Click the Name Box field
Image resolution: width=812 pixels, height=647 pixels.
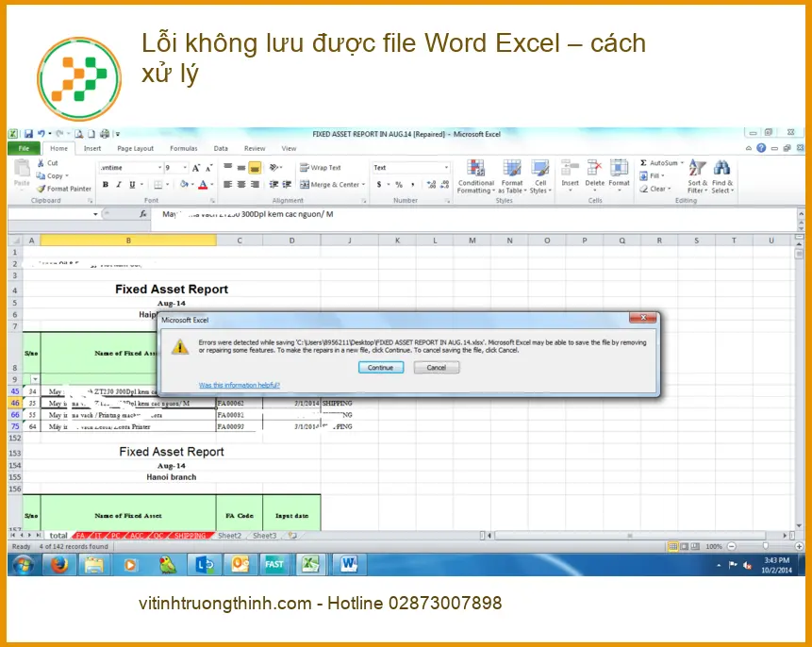(54, 214)
